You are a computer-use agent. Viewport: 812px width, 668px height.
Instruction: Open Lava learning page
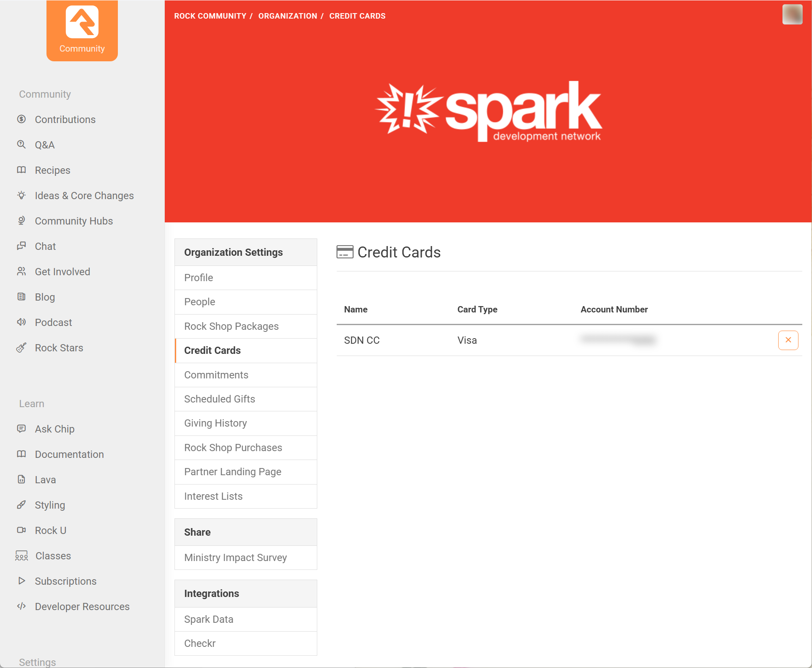point(45,480)
